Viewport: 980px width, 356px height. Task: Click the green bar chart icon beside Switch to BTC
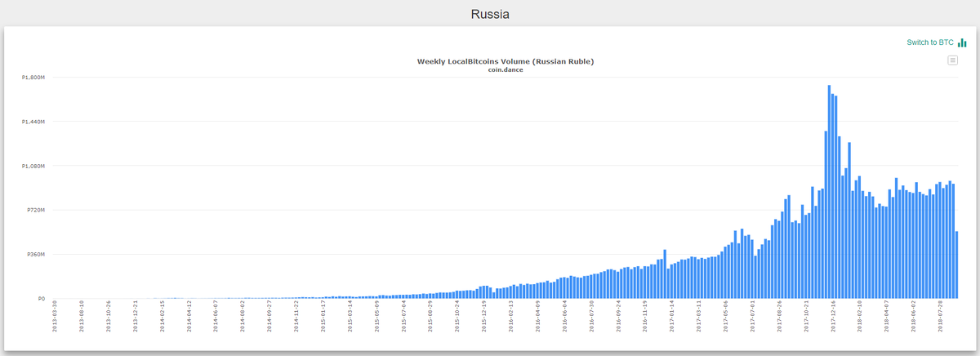coord(962,42)
